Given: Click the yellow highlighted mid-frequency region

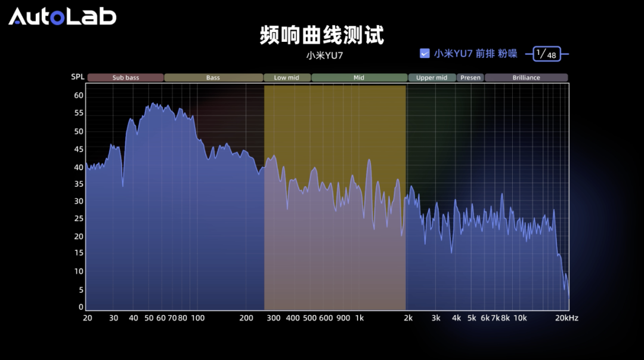Looking at the screenshot, I should 335,198.
